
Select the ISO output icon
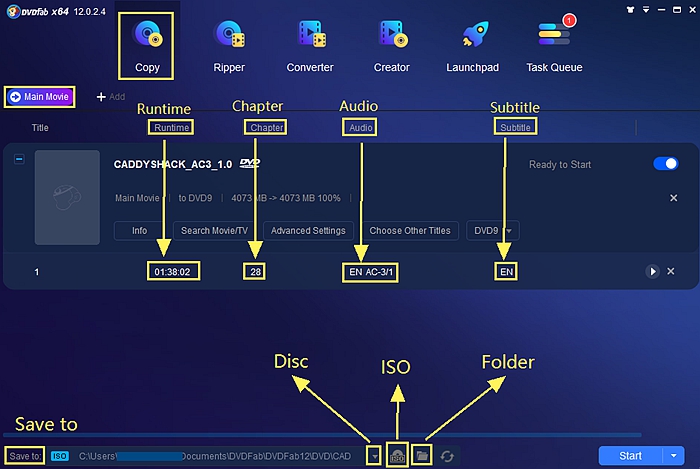click(397, 456)
